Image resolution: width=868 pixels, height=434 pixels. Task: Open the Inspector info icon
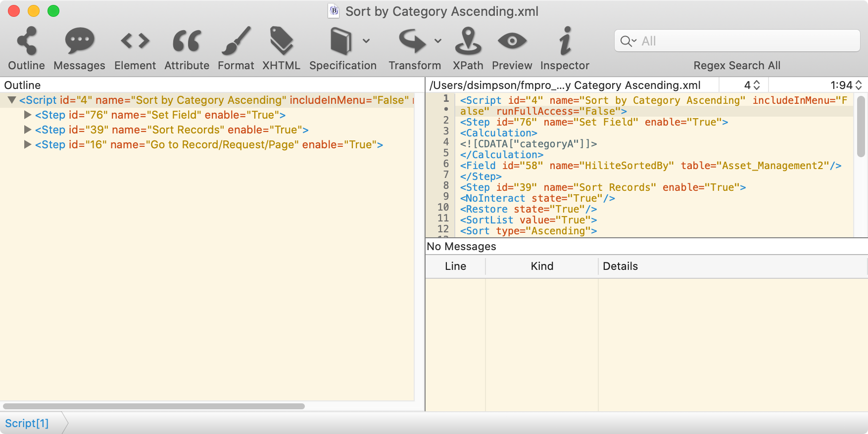[565, 41]
